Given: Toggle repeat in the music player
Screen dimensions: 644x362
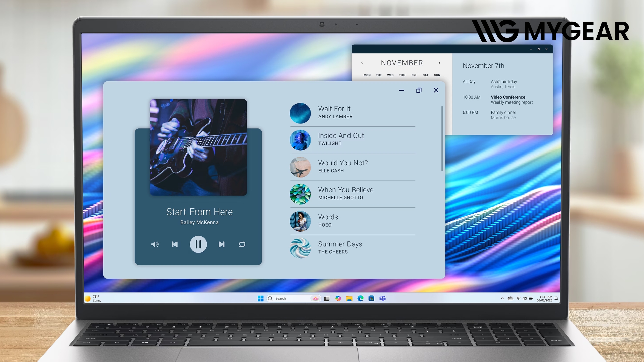Looking at the screenshot, I should (x=242, y=244).
